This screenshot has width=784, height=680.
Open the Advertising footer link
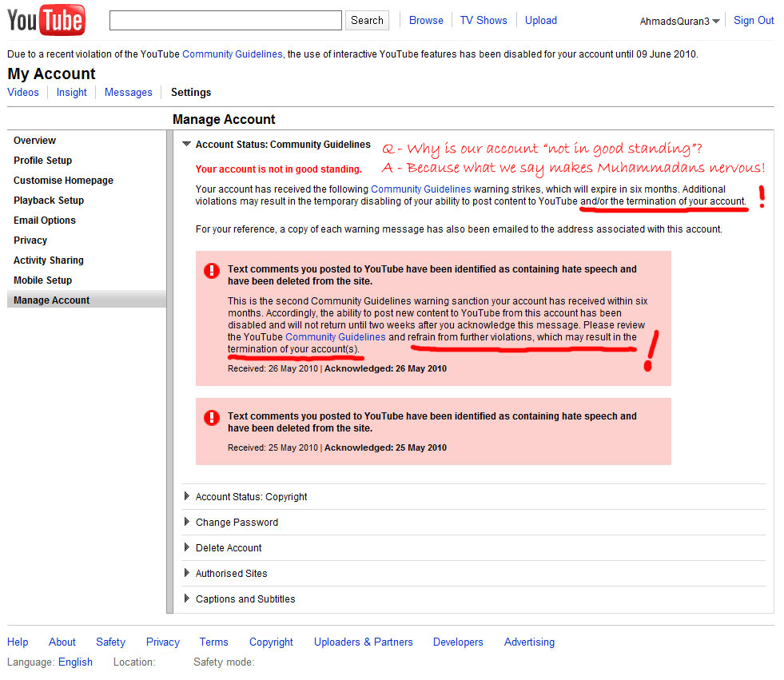(530, 642)
